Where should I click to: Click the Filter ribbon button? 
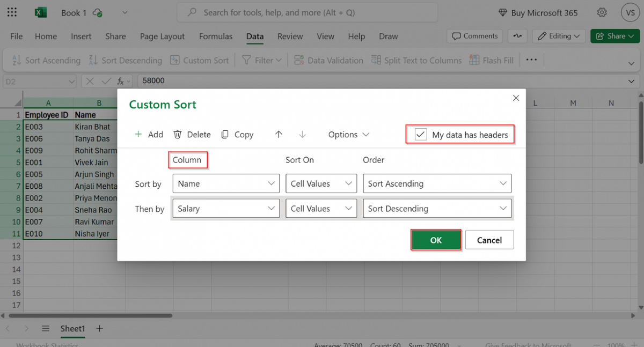coord(261,60)
